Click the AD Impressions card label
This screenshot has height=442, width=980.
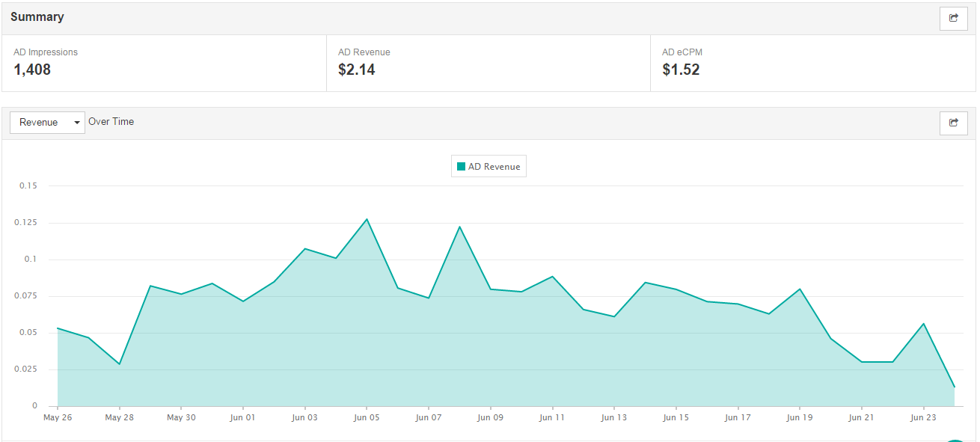46,52
